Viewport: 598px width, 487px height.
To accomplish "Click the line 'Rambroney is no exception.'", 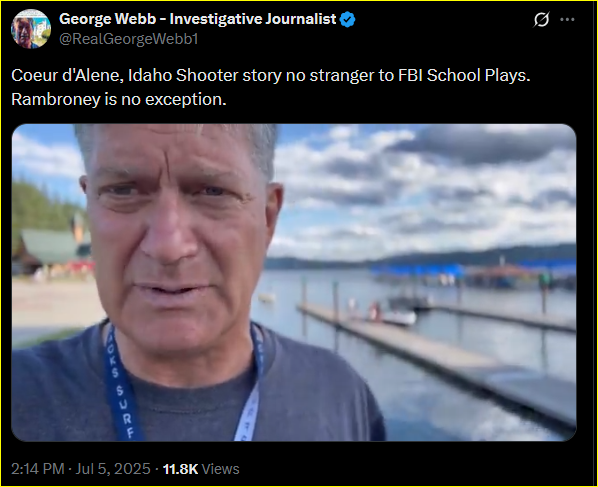I will tap(119, 100).
